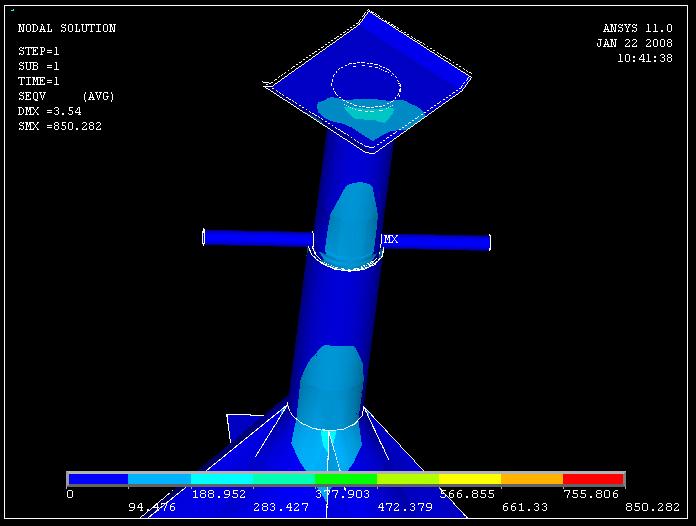Click the light blue stress zone above collar
This screenshot has height=526, width=696.
[x=352, y=224]
